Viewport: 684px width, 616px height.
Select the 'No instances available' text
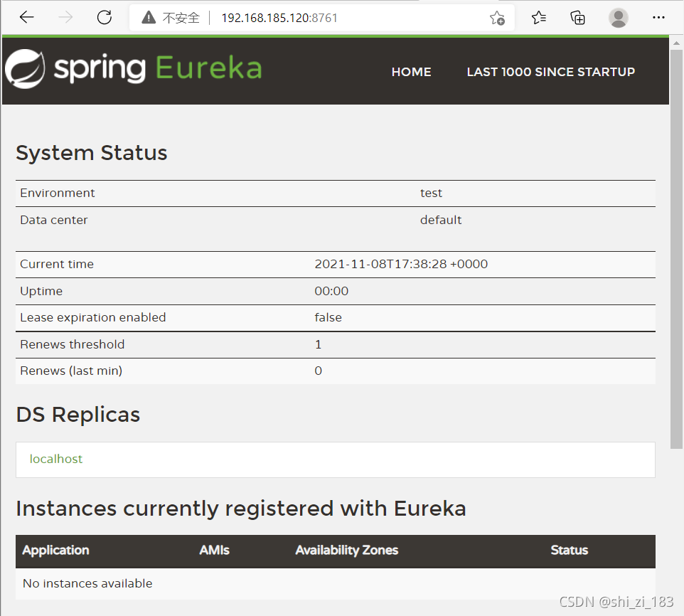tap(87, 583)
